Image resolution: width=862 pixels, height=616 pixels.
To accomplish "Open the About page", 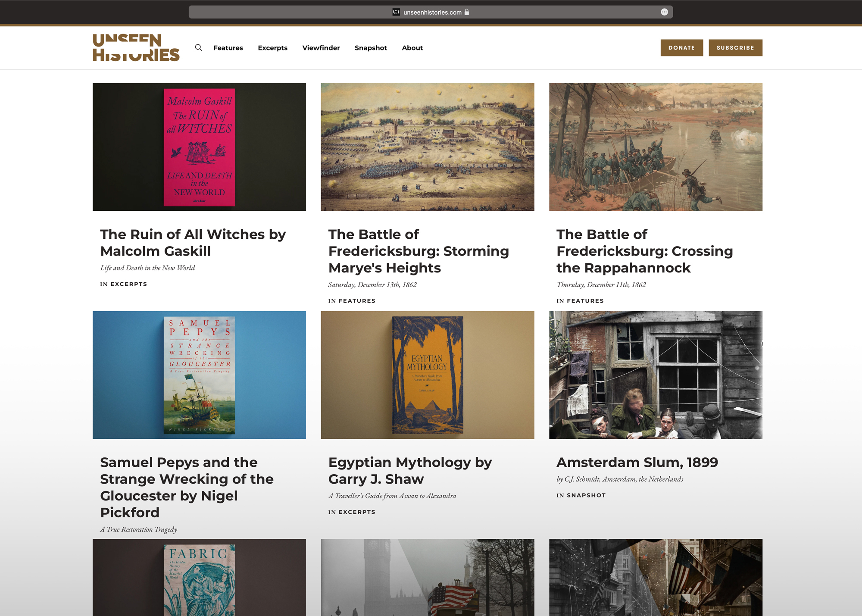I will point(412,48).
